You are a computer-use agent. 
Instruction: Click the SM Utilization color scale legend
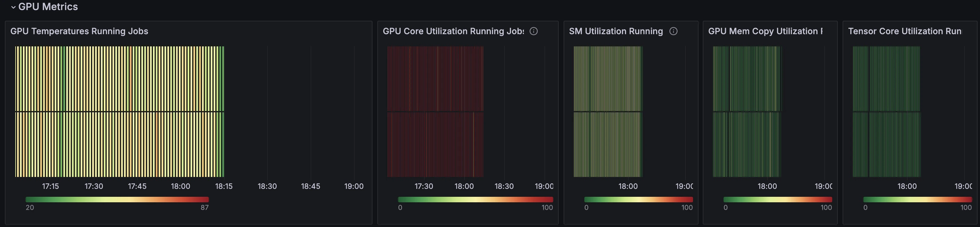[x=638, y=199]
